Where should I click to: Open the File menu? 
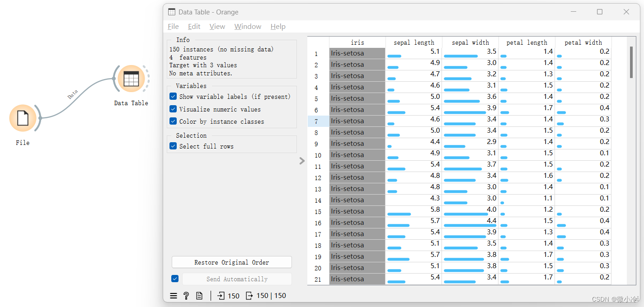173,27
